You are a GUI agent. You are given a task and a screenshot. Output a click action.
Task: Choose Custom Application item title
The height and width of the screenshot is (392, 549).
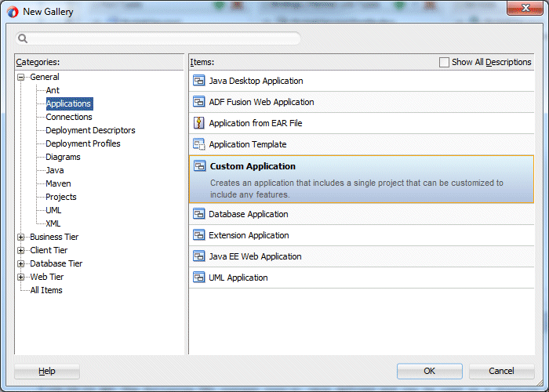253,166
